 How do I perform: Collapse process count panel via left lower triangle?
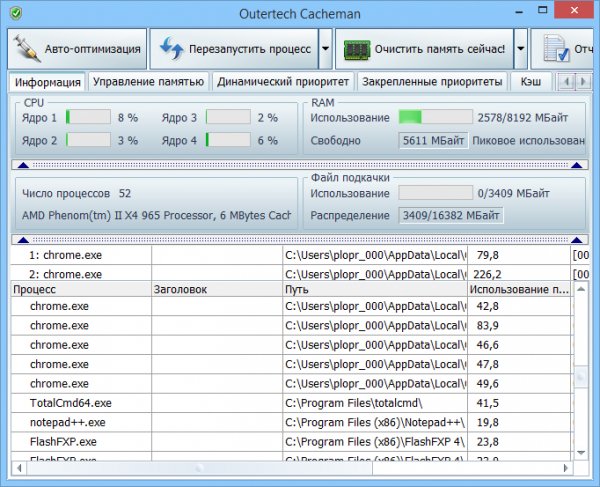[23, 240]
